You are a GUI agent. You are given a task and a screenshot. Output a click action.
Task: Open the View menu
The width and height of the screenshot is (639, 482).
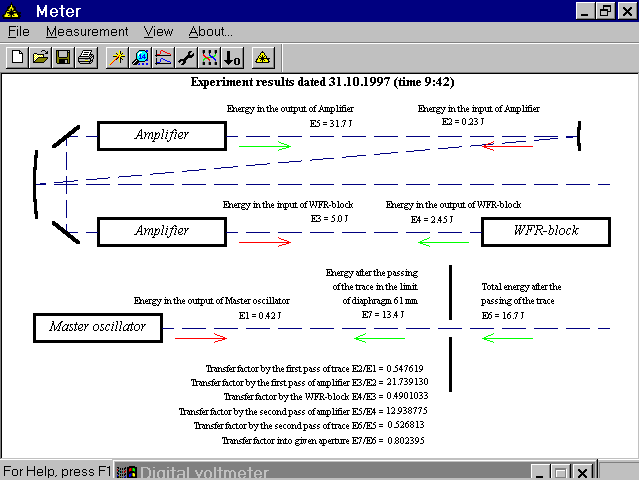click(158, 31)
